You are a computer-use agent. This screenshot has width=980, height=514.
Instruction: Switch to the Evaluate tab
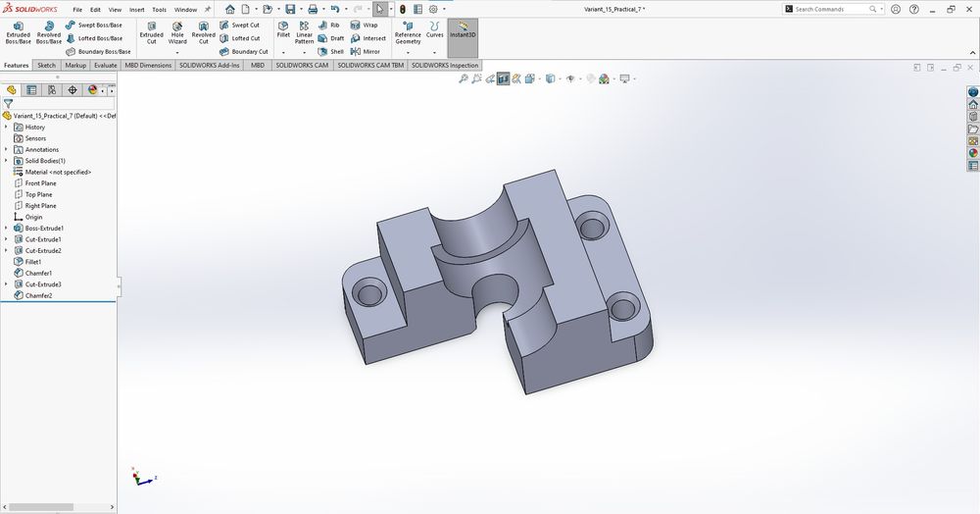coord(105,65)
